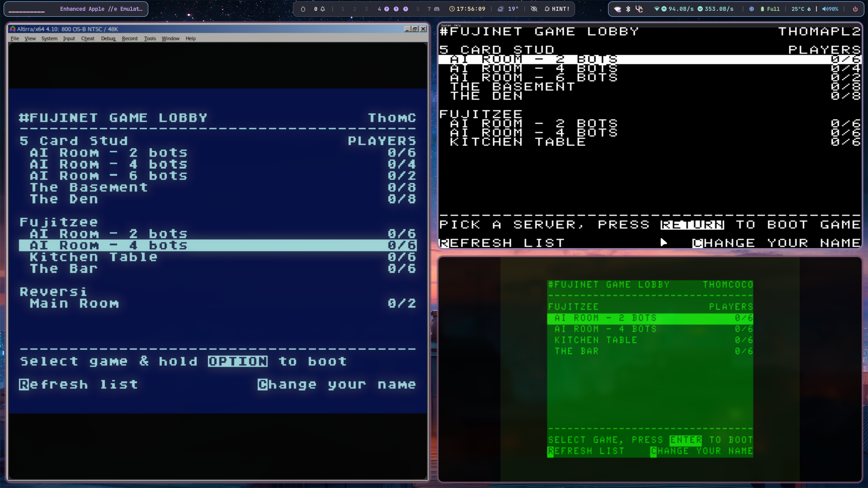Image resolution: width=868 pixels, height=488 pixels.
Task: Switch to workspace 1 in top bar
Action: pos(343,9)
